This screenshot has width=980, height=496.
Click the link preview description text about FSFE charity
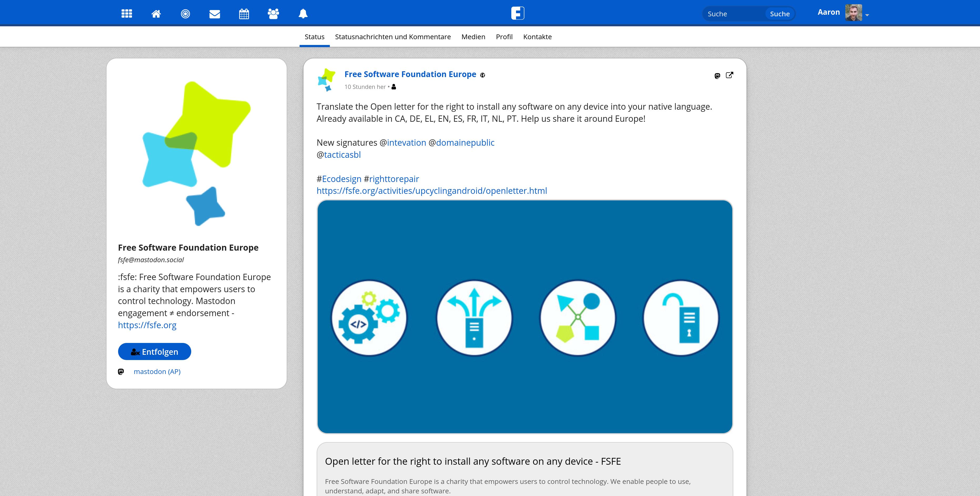click(508, 486)
